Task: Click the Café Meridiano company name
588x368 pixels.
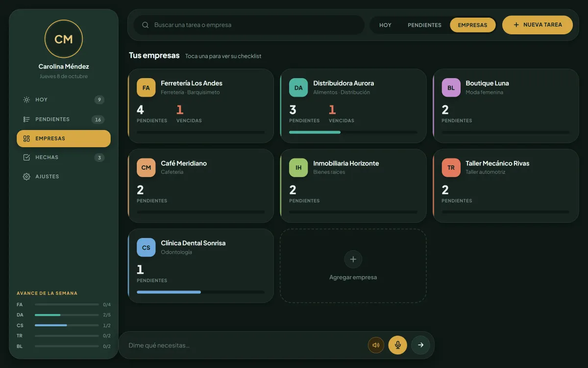Action: [x=184, y=163]
